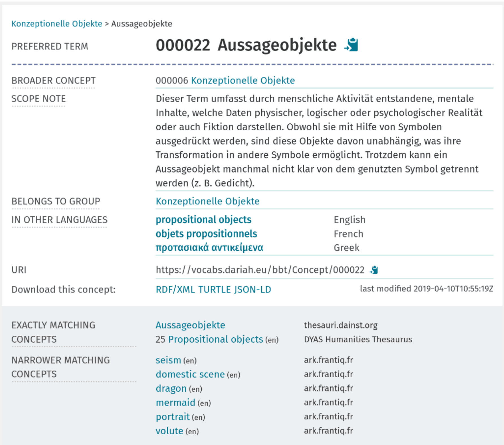Switch to English term propositional objects

pyautogui.click(x=203, y=220)
